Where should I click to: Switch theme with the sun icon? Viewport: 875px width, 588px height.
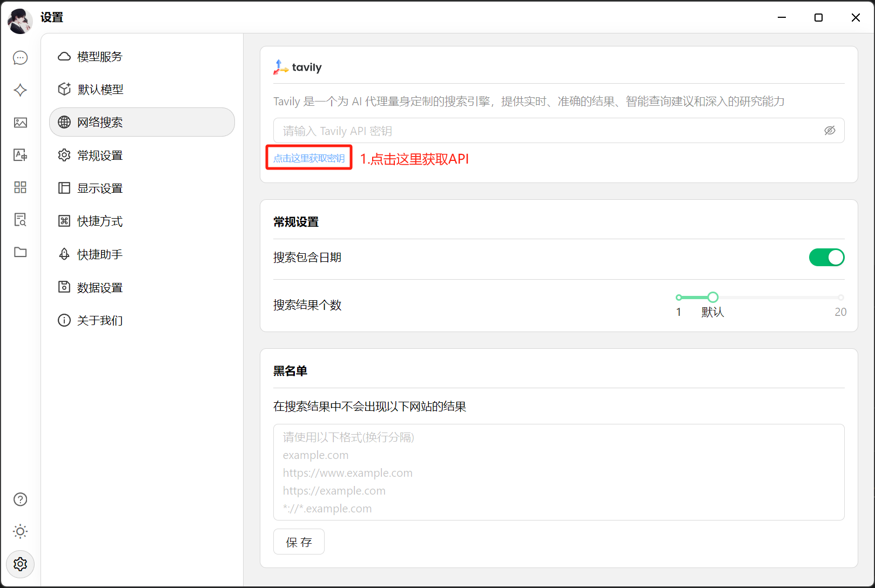point(21,531)
